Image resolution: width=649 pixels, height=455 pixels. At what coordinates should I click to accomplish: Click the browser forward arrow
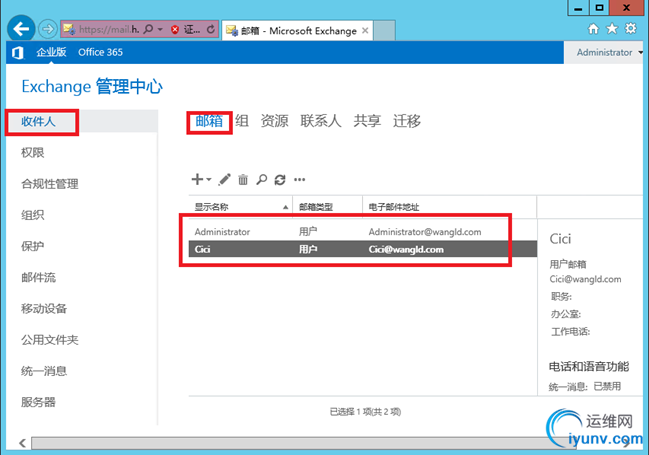[48, 29]
